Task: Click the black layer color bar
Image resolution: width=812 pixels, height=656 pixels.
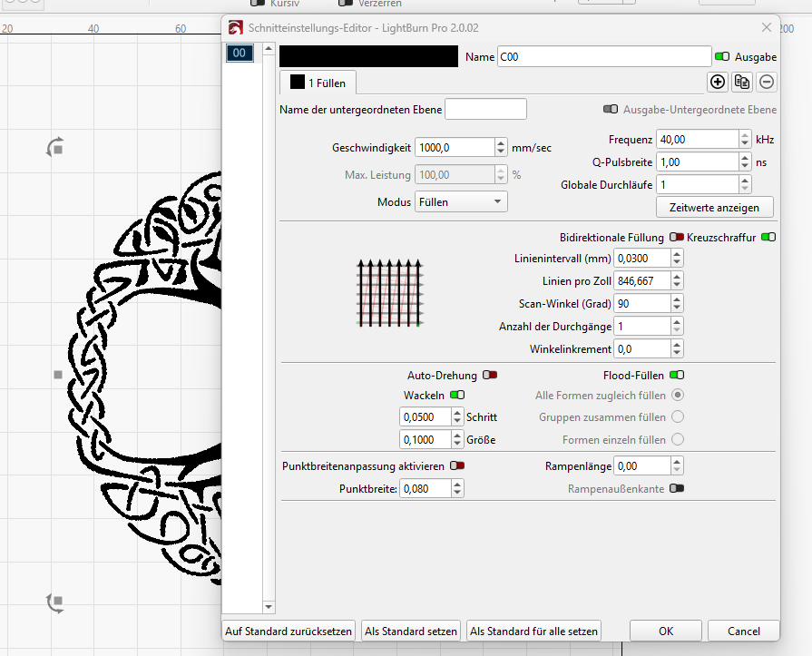Action: click(x=368, y=56)
